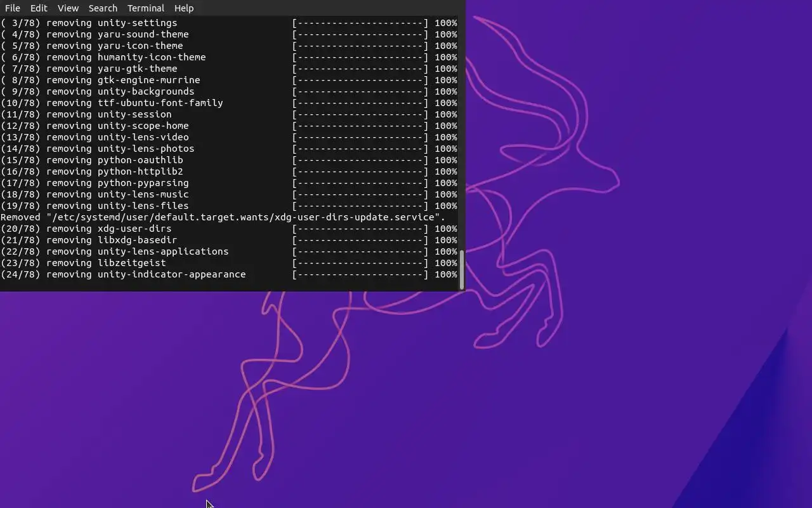Click the 'removing unity-lens-music' line
Image resolution: width=812 pixels, height=508 pixels.
(228, 194)
